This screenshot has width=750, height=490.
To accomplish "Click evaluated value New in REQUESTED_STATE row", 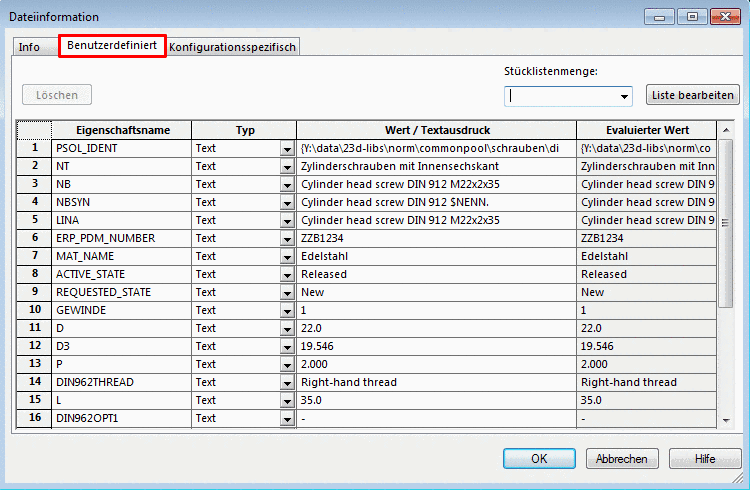I will pos(647,292).
